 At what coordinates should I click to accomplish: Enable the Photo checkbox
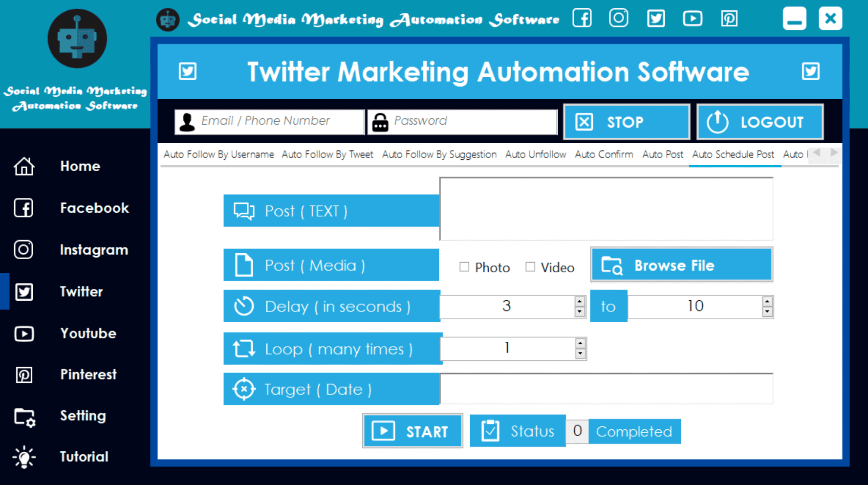[464, 267]
